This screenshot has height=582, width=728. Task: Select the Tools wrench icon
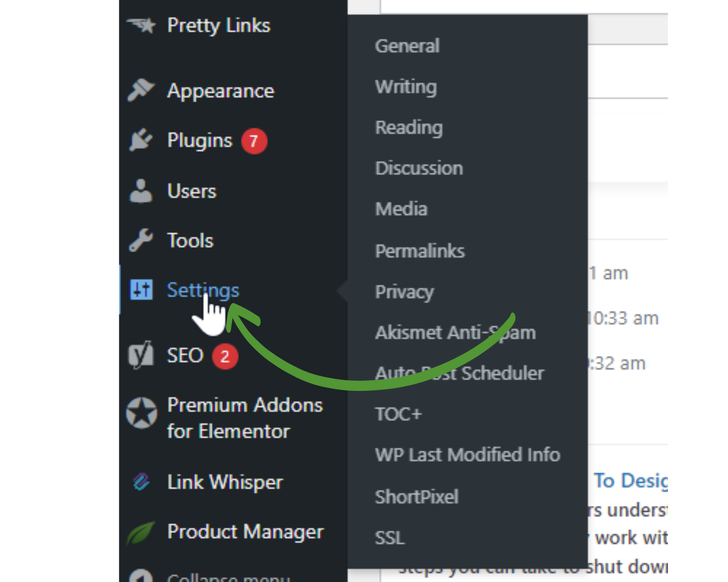140,240
